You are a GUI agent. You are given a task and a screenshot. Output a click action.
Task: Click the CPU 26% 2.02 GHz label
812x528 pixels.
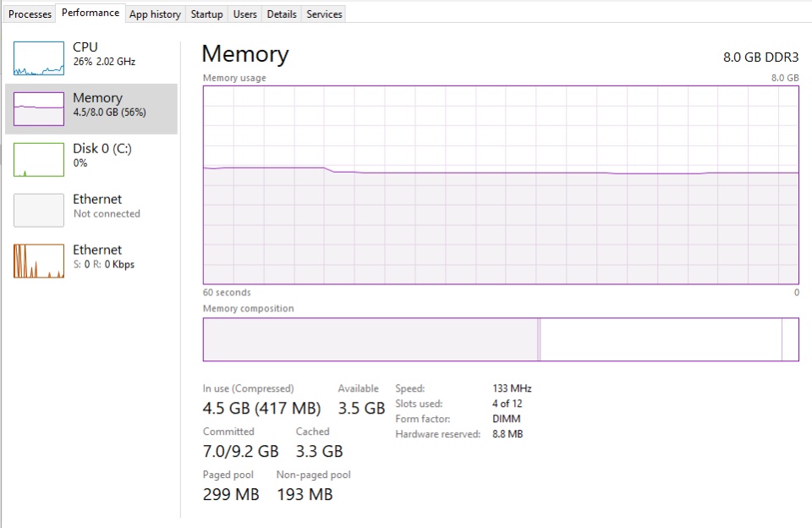pos(104,54)
